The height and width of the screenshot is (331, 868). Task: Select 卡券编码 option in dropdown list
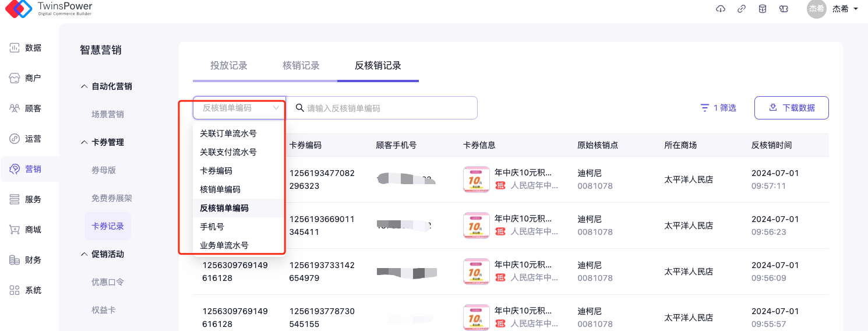click(x=216, y=171)
